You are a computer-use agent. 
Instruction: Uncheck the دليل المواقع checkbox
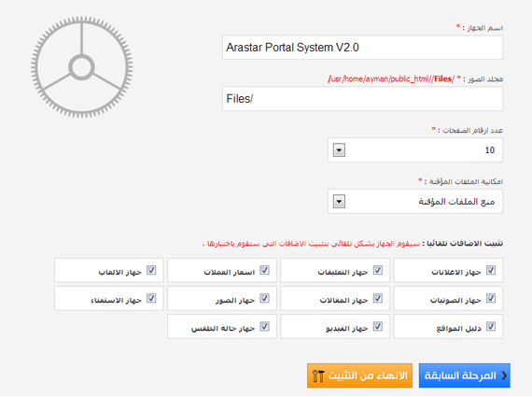[491, 327]
